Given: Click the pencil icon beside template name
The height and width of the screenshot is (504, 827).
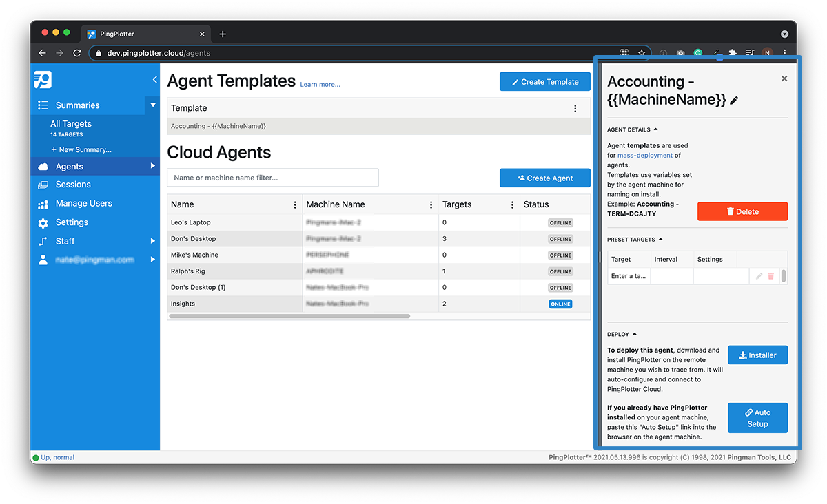Looking at the screenshot, I should click(x=735, y=101).
